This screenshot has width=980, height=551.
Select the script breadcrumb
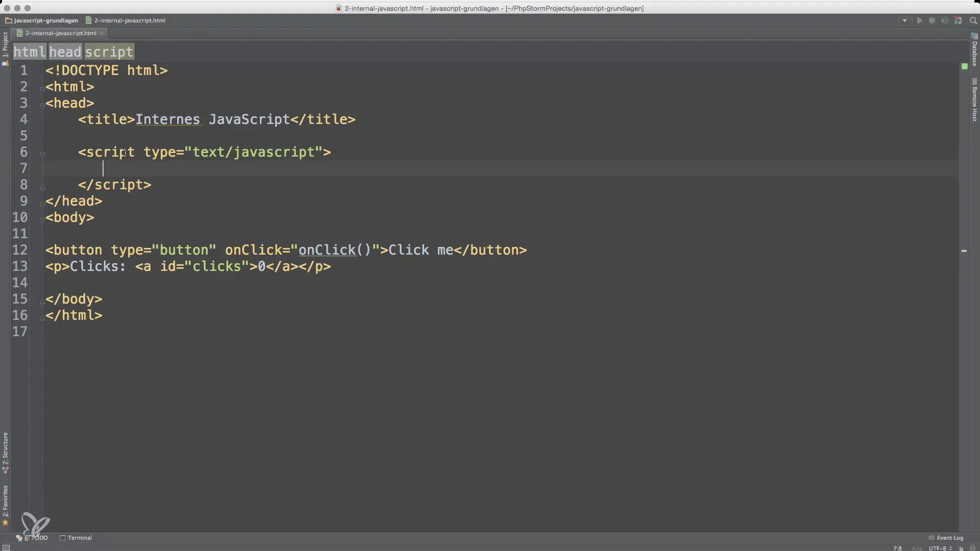tap(109, 52)
